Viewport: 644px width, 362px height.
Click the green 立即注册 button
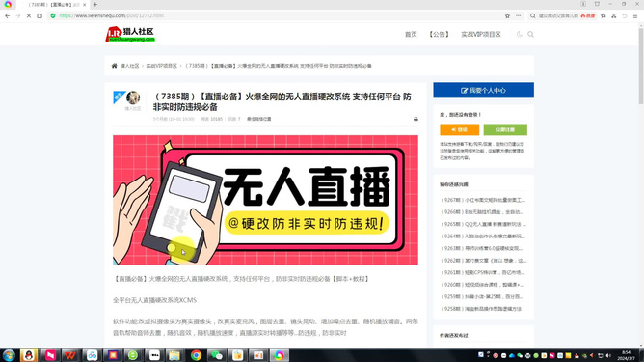tap(505, 129)
